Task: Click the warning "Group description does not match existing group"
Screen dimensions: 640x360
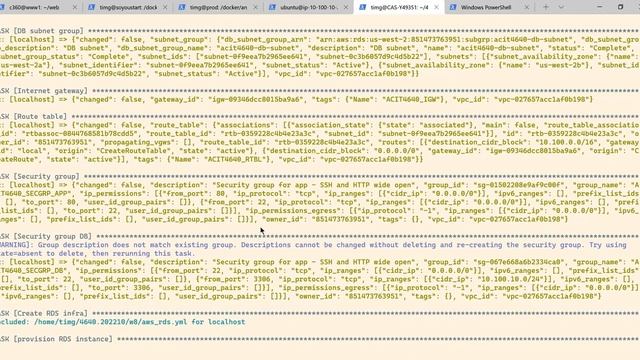Action: (135, 245)
